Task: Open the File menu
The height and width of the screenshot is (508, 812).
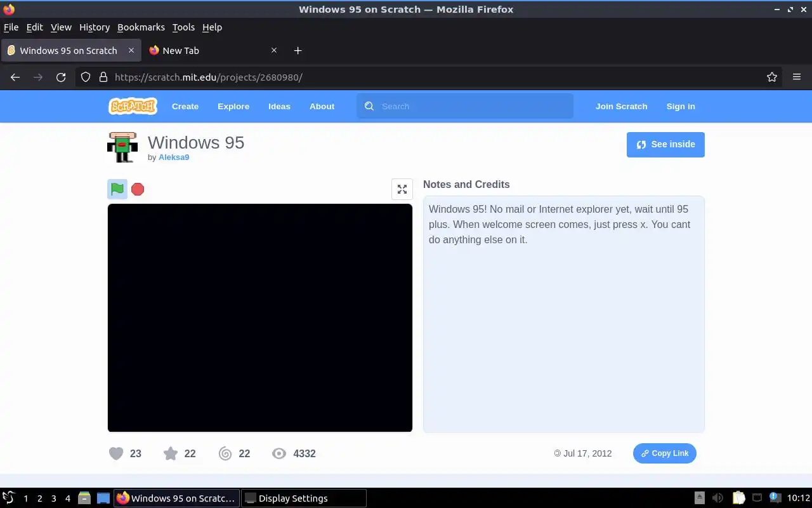Action: tap(11, 27)
